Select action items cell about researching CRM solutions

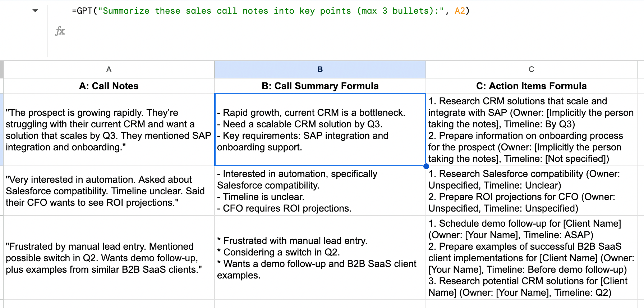click(531, 130)
